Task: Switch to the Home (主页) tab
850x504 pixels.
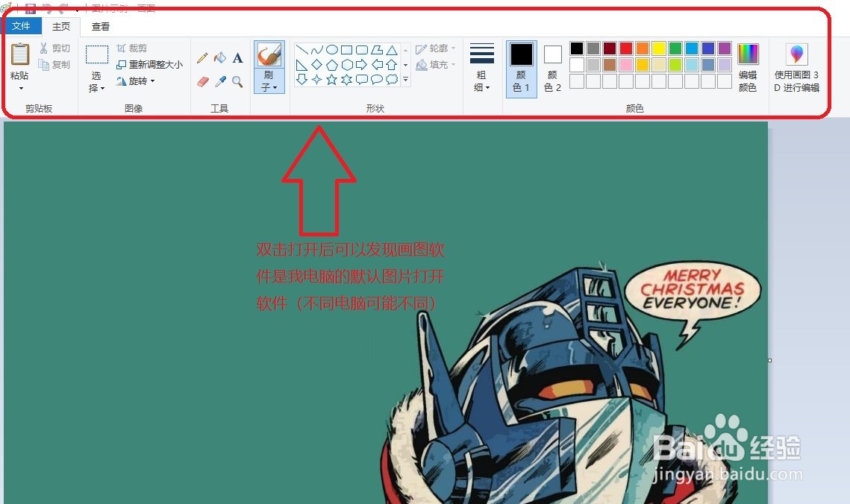Action: click(61, 26)
